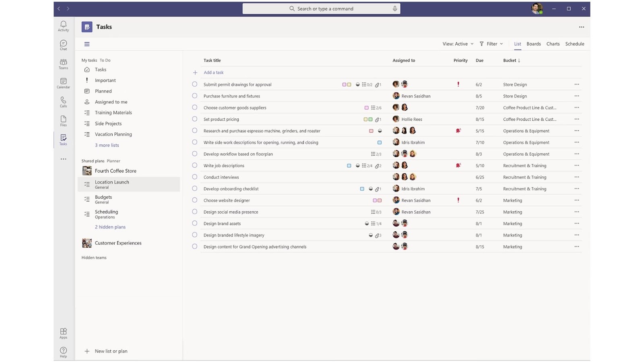The image size is (644, 362).
Task: Open the Calendar from the sidebar
Action: pos(63,83)
